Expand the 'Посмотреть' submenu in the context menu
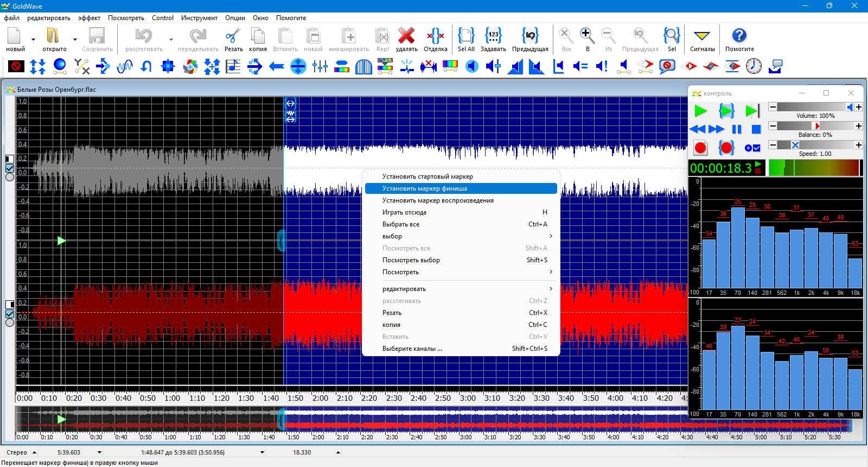868x467 pixels. [551, 272]
